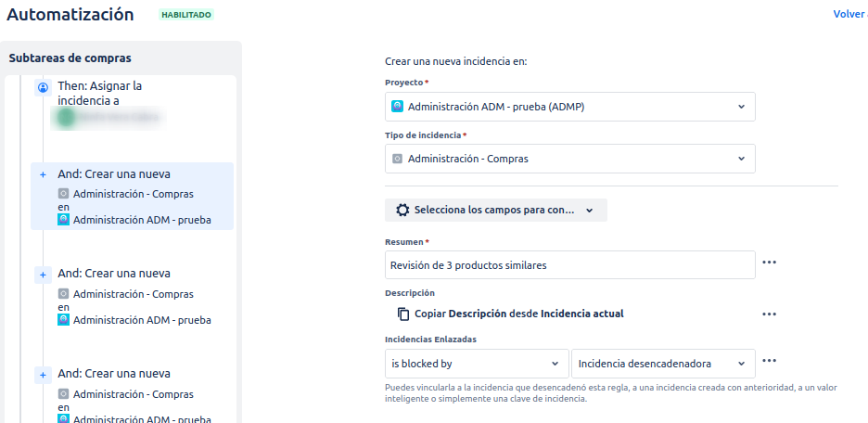Open the more options menu next to Descripción
Viewport: 868px width, 423px height.
[x=769, y=314]
